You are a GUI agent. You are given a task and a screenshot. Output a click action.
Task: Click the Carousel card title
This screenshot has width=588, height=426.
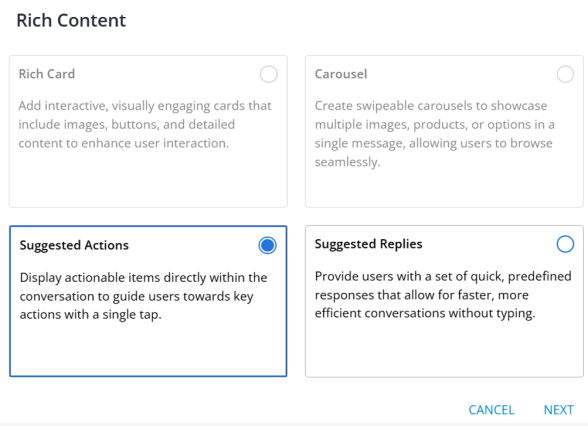[341, 74]
